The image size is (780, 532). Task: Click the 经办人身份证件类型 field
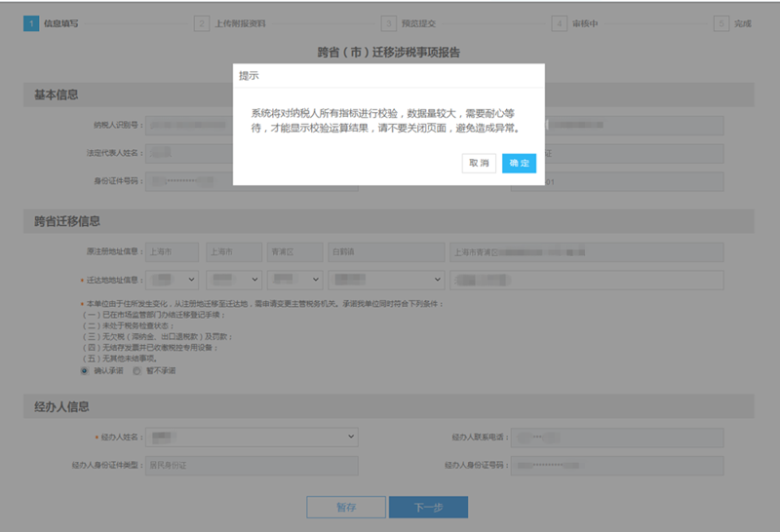click(x=252, y=466)
